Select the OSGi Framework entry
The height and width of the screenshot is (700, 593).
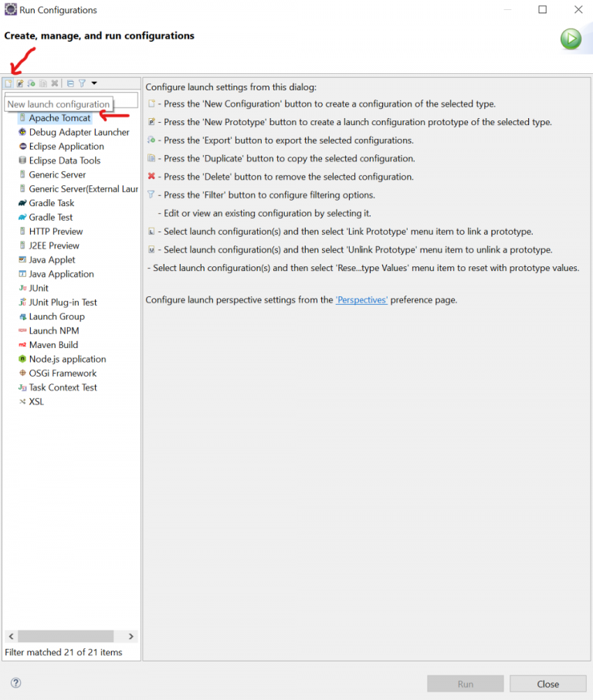click(x=63, y=374)
